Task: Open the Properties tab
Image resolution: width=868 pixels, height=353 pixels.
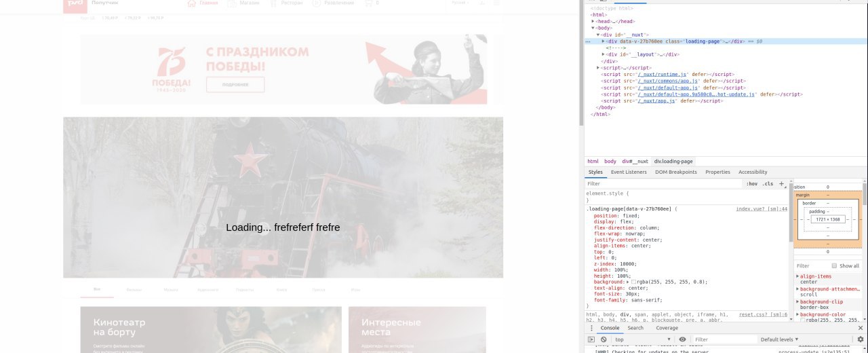Action: 717,172
